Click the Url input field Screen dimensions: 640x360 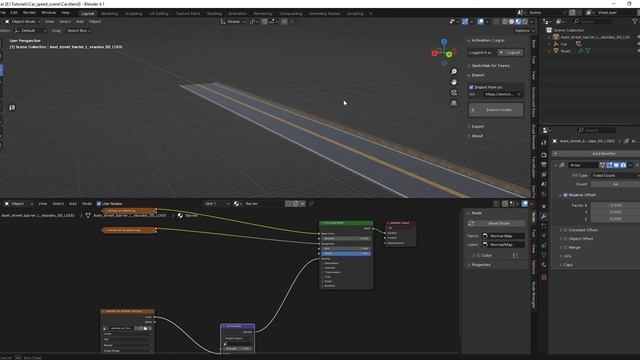tap(503, 94)
